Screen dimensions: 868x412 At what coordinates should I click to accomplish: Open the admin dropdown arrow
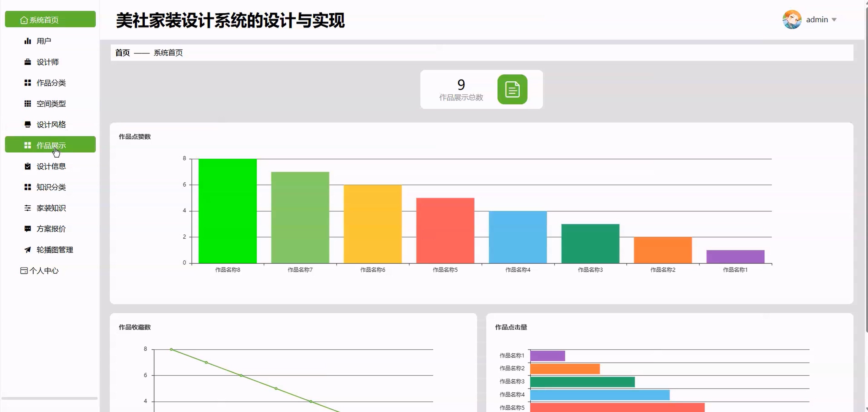click(x=834, y=20)
